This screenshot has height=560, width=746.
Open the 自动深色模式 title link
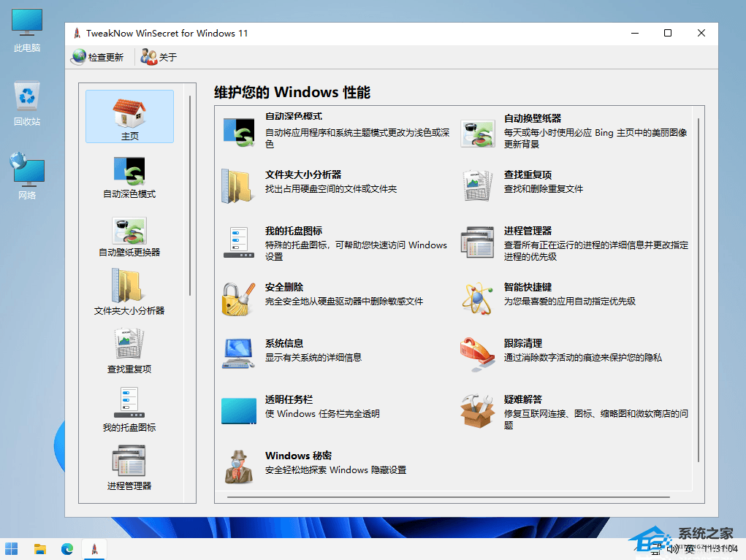click(294, 117)
